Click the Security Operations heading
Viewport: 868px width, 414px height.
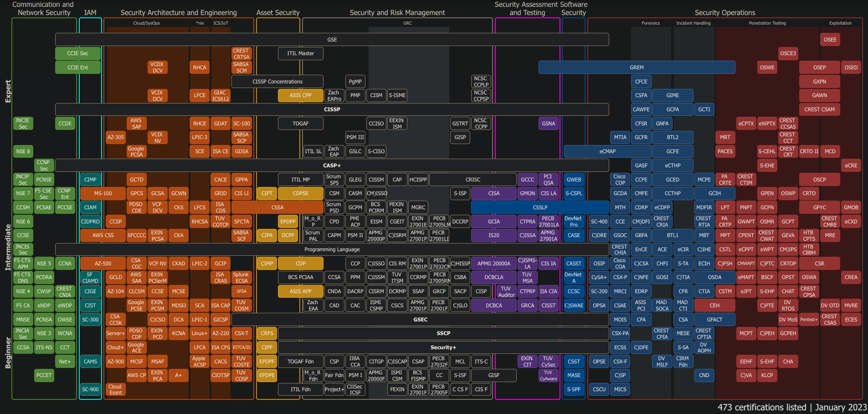(725, 13)
